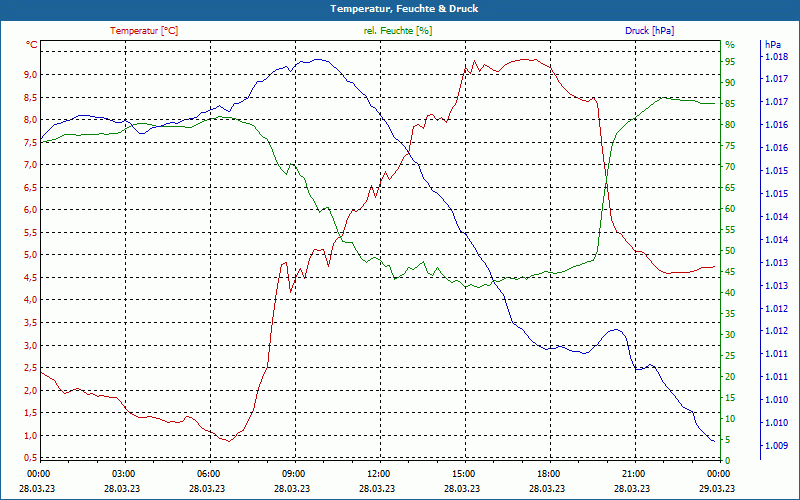
Task: Click "35" on the green humidity axis
Action: click(x=730, y=314)
